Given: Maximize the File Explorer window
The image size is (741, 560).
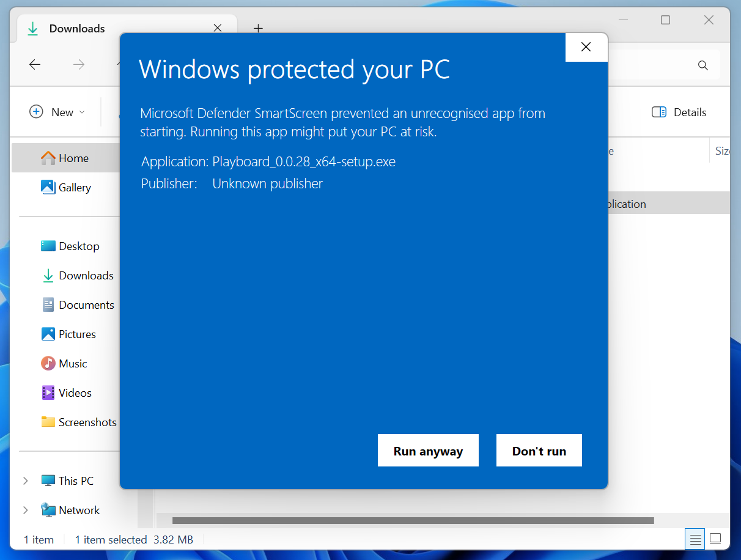Looking at the screenshot, I should coord(665,20).
